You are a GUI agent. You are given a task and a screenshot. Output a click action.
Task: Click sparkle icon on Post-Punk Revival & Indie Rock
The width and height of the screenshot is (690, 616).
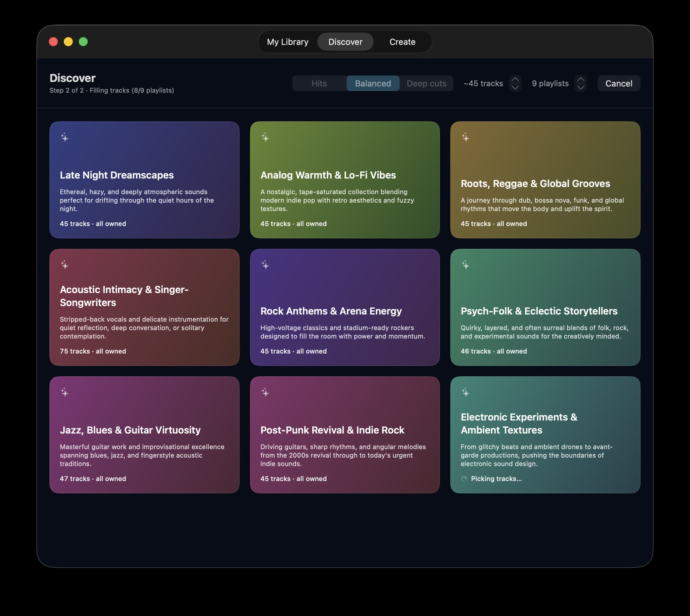(265, 392)
